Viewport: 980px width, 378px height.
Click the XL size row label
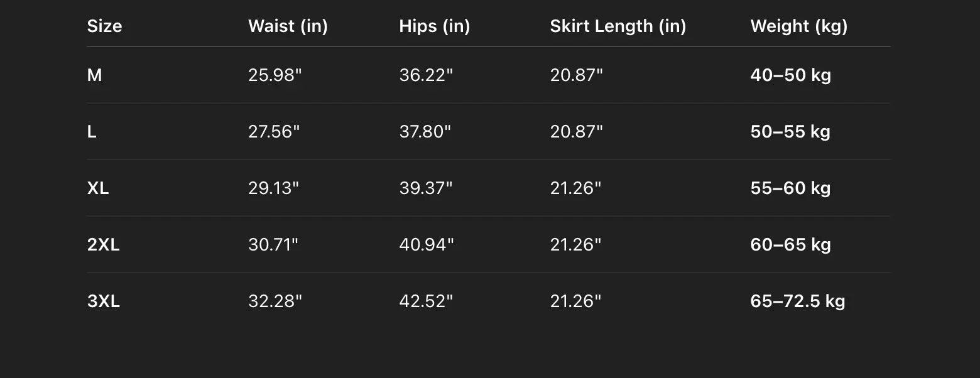pyautogui.click(x=98, y=188)
